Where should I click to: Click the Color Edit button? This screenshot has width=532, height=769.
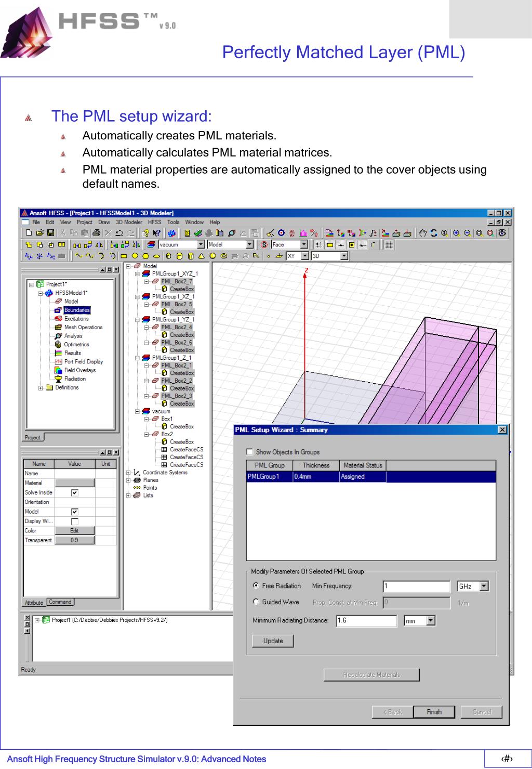click(x=75, y=531)
